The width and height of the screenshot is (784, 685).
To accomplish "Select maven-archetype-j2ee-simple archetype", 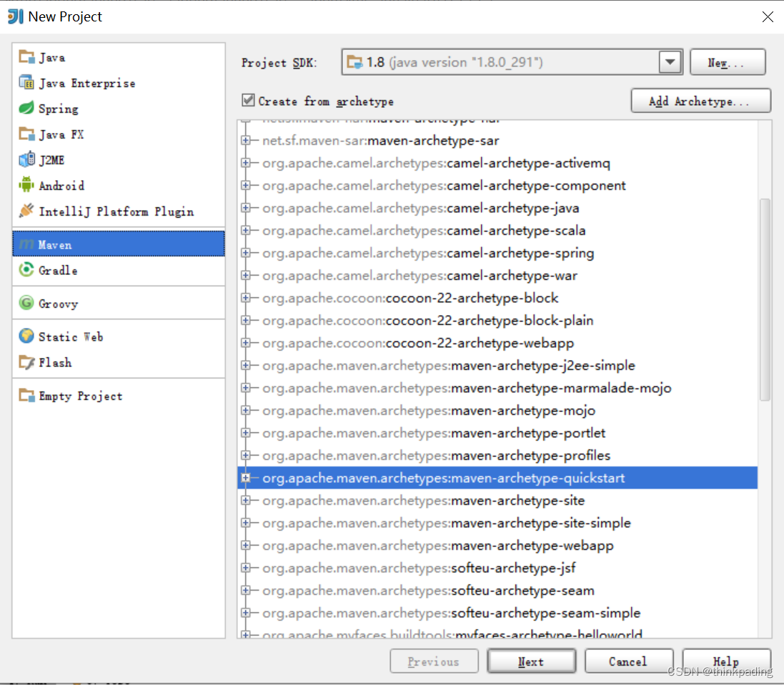I will 497,365.
